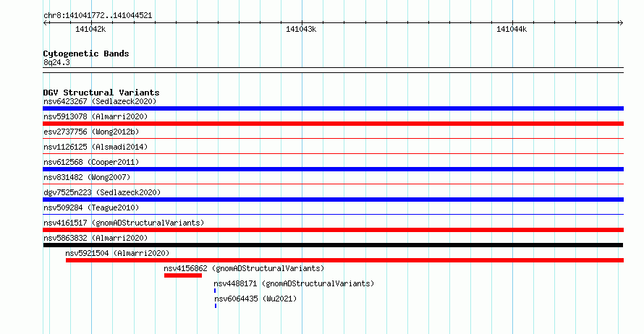Click the 8q24.3 cytogenetic band bar
Viewport: 644px width, 334px height.
coord(333,70)
